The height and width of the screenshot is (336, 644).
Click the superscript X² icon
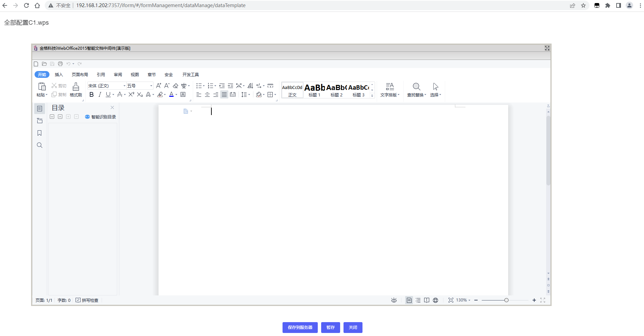point(131,95)
